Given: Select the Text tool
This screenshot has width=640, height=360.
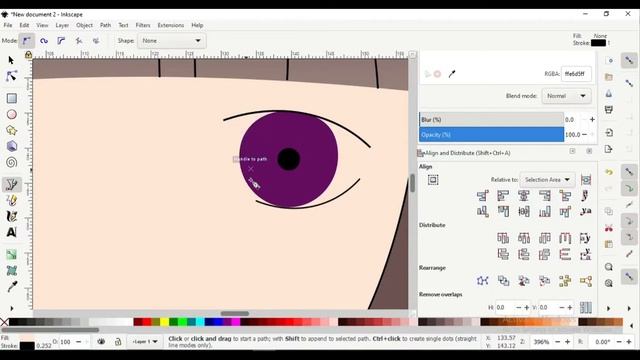Looking at the screenshot, I should click(11, 232).
